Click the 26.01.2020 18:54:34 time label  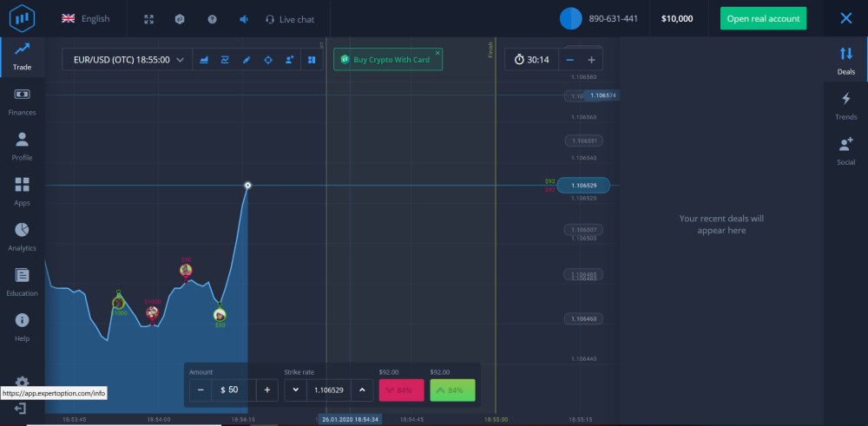click(x=350, y=419)
